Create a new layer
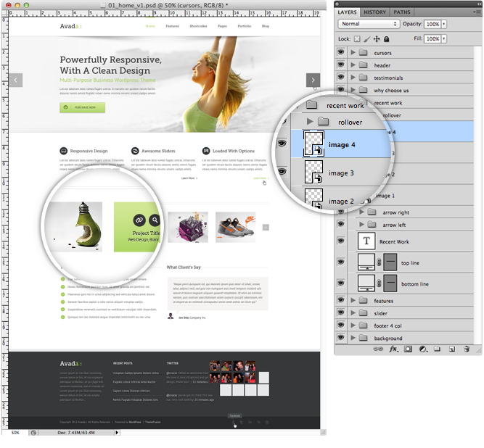 [451, 349]
